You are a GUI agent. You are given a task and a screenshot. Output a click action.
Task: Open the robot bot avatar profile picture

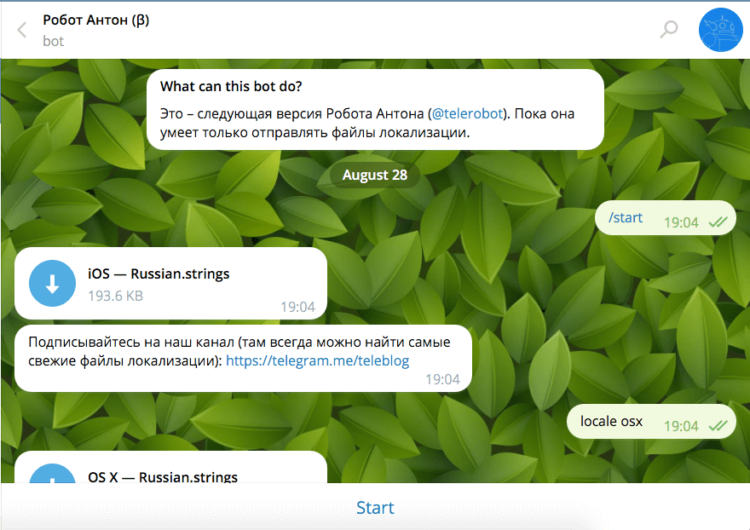click(x=720, y=30)
